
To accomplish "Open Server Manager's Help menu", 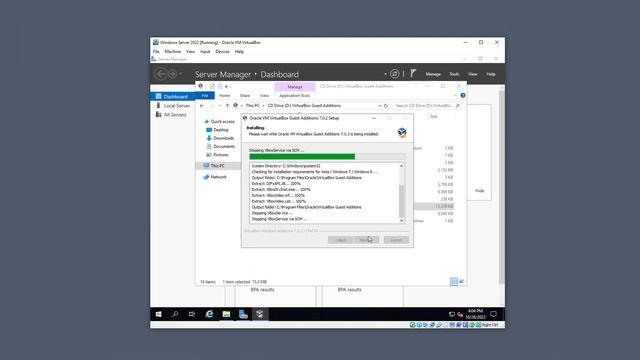I will [491, 74].
